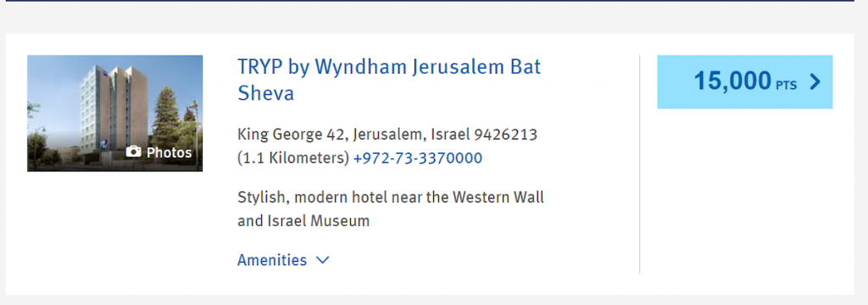
Task: Click empty white area below points button
Action: point(744,194)
